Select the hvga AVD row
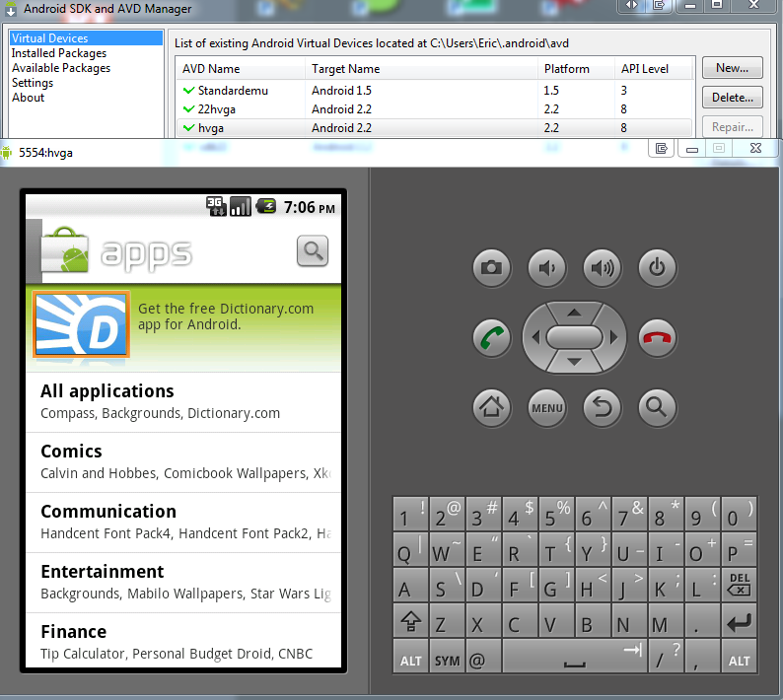 pos(435,128)
